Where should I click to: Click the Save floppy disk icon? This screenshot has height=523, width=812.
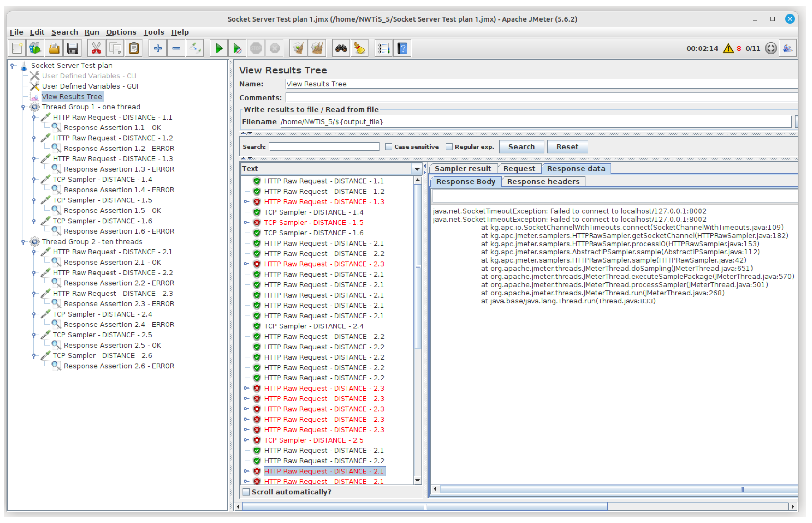(73, 49)
